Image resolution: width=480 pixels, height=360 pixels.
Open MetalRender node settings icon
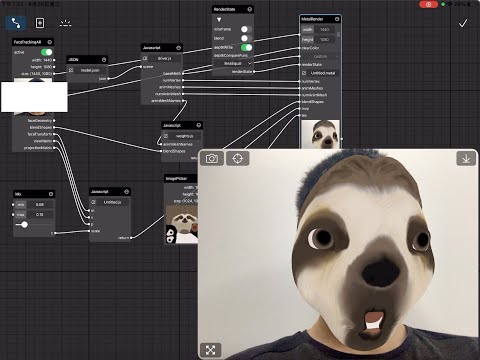pyautogui.click(x=337, y=19)
